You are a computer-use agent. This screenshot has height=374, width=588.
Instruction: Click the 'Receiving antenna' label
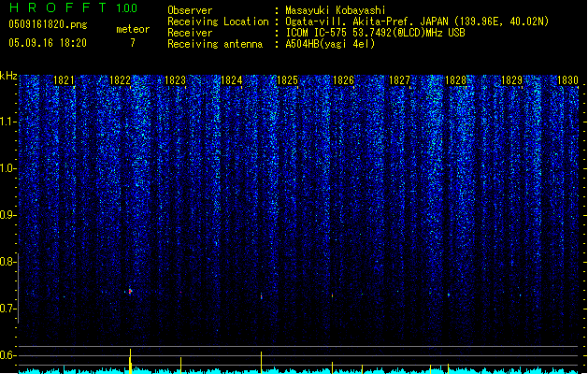tap(215, 44)
